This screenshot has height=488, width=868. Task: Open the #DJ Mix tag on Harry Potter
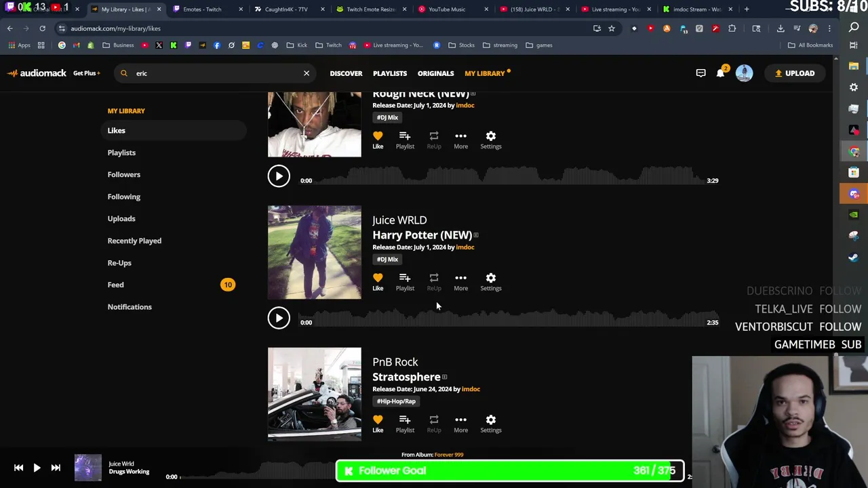pyautogui.click(x=387, y=260)
